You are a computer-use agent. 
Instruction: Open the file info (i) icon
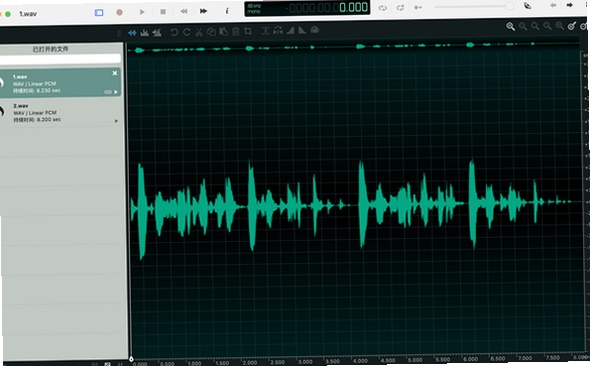(x=227, y=11)
